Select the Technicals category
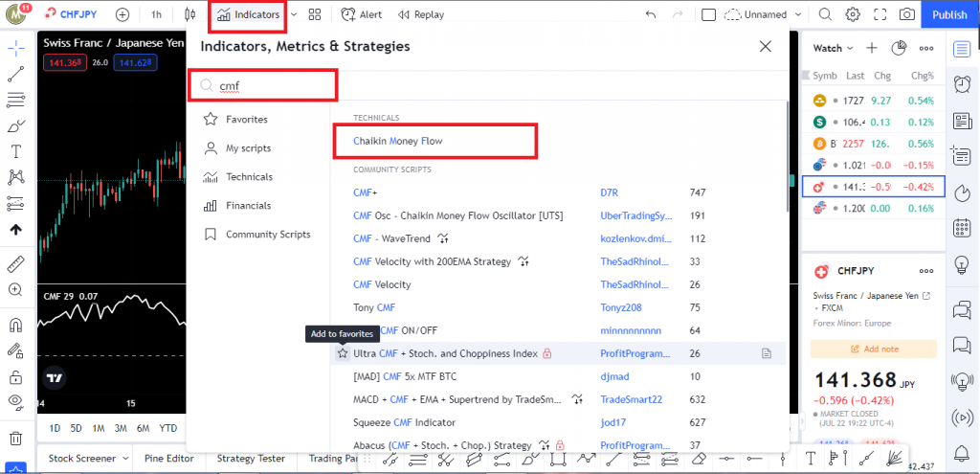The width and height of the screenshot is (980, 474). pos(249,177)
